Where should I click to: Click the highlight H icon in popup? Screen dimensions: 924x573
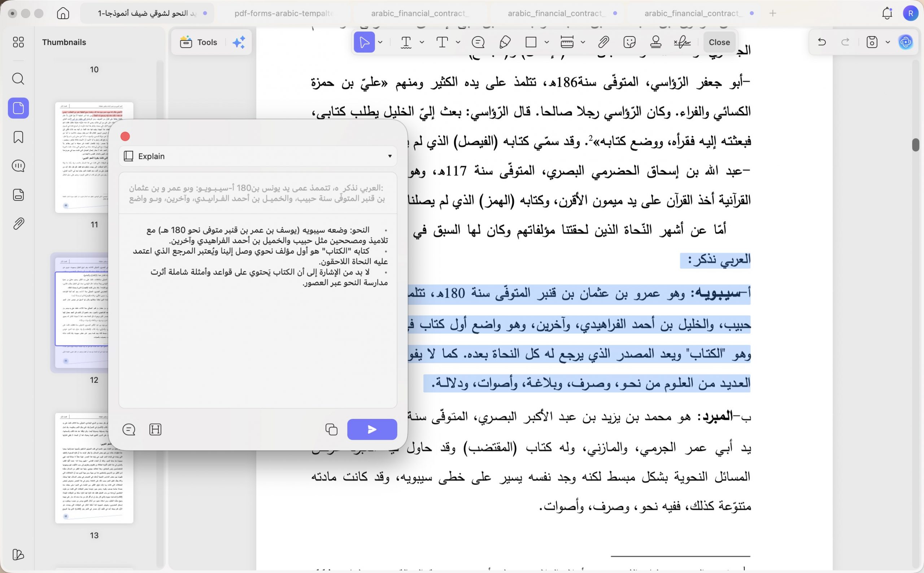click(x=156, y=429)
